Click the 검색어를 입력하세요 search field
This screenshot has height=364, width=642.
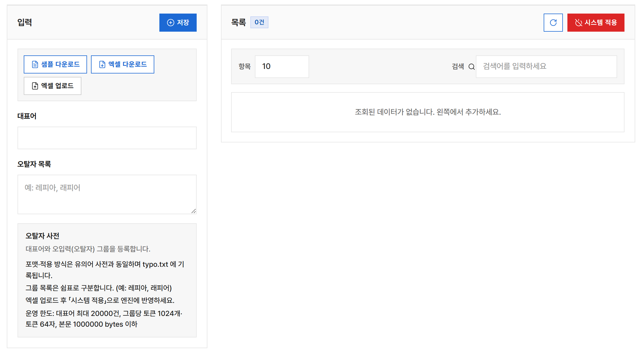click(x=546, y=66)
